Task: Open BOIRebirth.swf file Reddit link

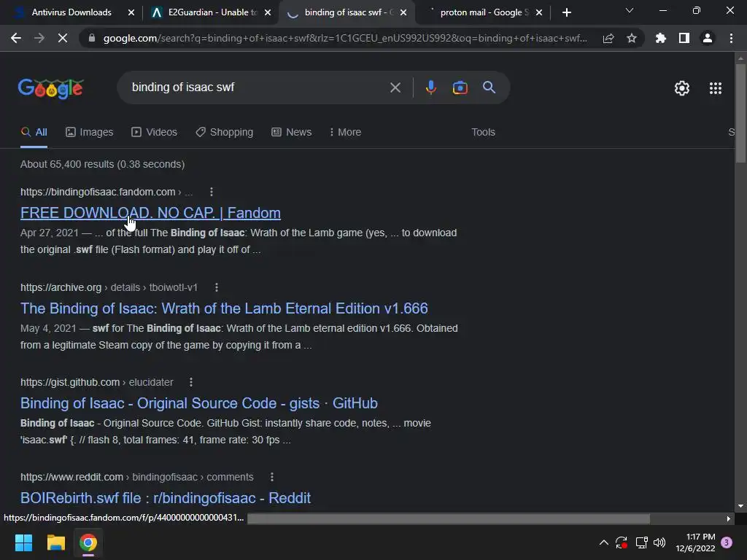Action: click(166, 498)
